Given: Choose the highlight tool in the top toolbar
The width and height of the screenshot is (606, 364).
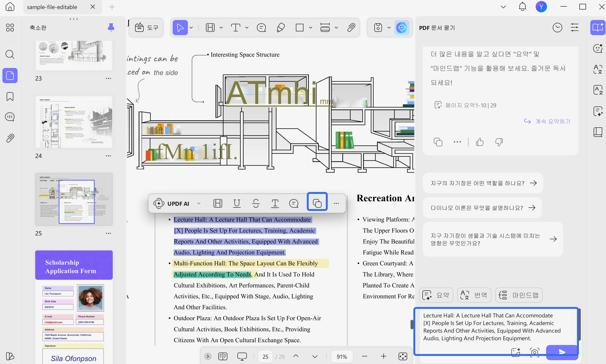Looking at the screenshot, I should click(210, 28).
